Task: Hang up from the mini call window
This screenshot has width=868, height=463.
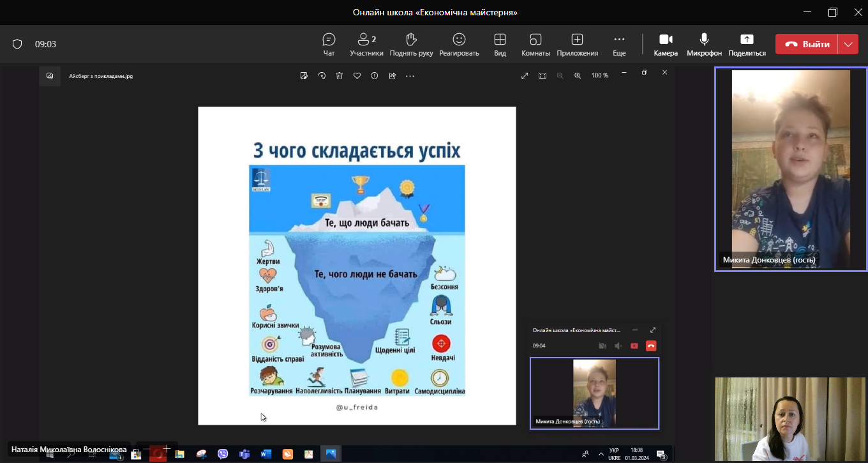Action: click(x=651, y=345)
